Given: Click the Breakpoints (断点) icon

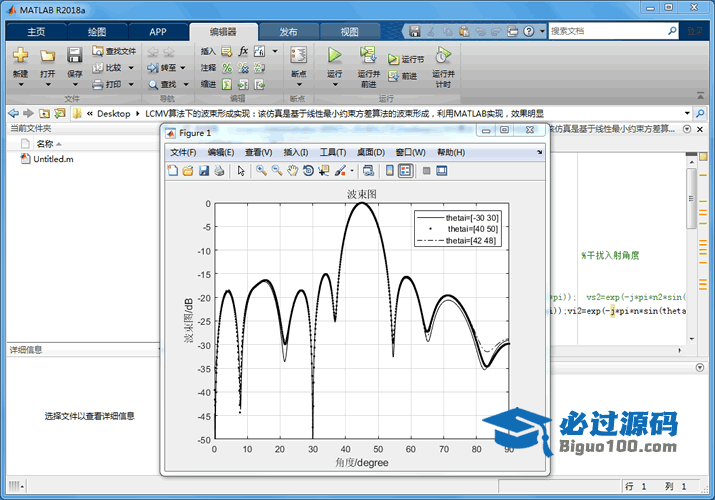Looking at the screenshot, I should (x=299, y=55).
